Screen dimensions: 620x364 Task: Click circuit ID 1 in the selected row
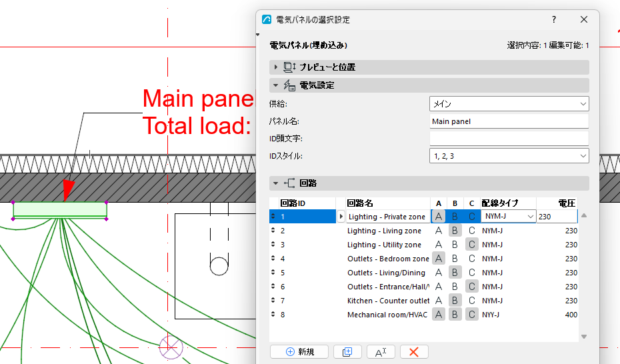point(283,217)
